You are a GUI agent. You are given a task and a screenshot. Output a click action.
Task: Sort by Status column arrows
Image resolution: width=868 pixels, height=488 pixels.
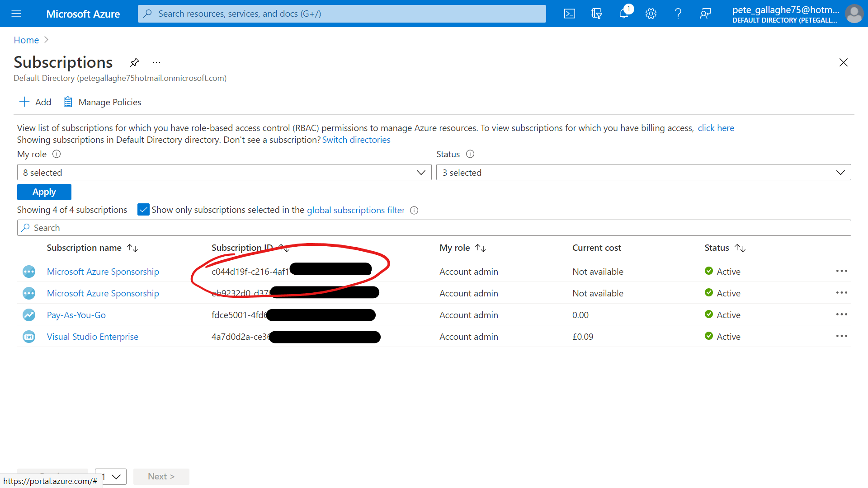(x=740, y=248)
